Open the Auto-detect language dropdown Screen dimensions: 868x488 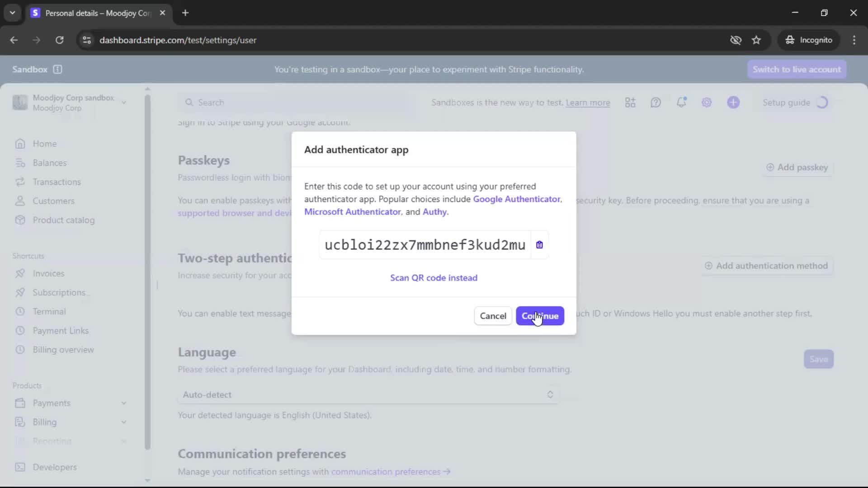[368, 394]
